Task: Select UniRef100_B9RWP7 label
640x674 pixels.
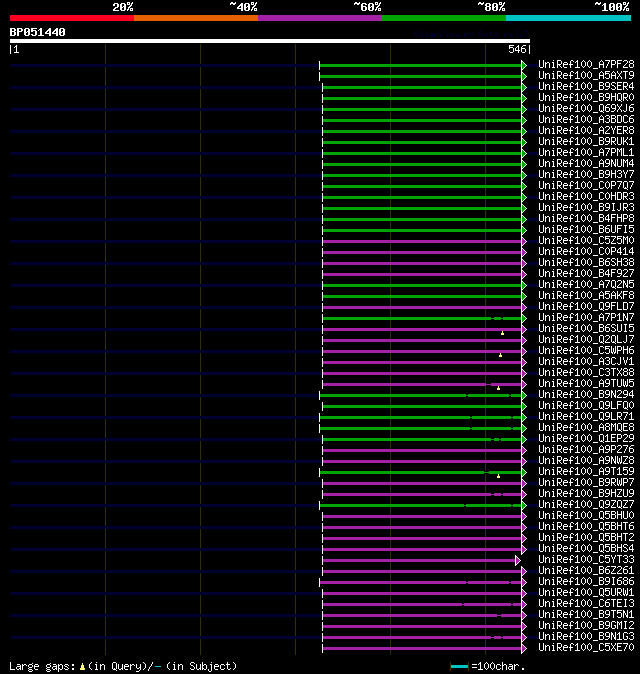Action: point(586,483)
